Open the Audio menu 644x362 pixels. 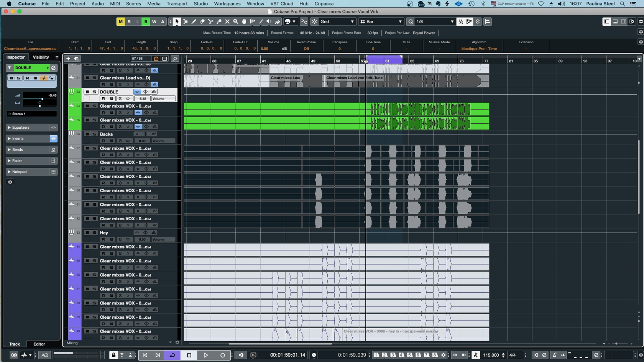coord(97,3)
